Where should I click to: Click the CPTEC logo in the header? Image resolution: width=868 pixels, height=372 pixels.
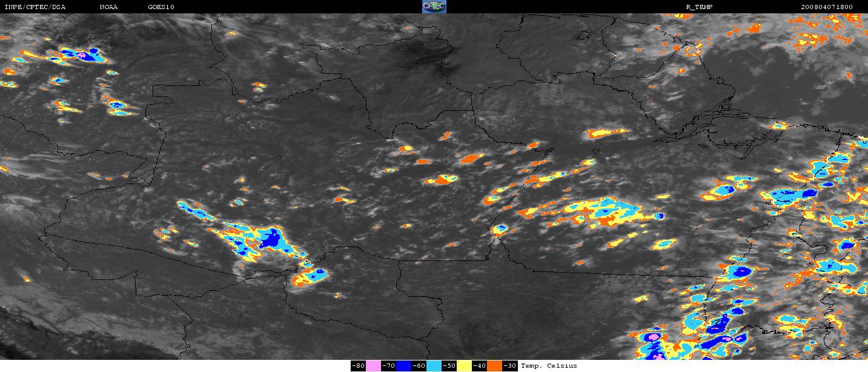[434, 7]
